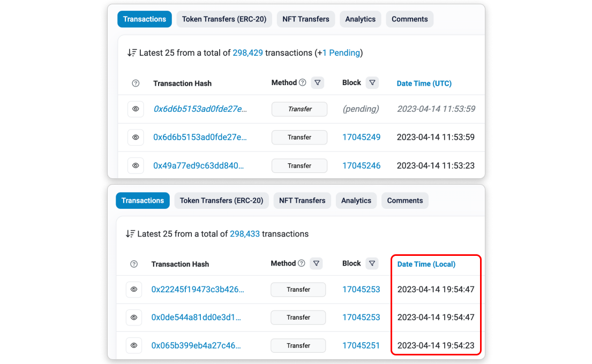Image resolution: width=592 pixels, height=364 pixels.
Task: Click help icon left of Transaction Hash, bottom panel
Action: [x=134, y=264]
